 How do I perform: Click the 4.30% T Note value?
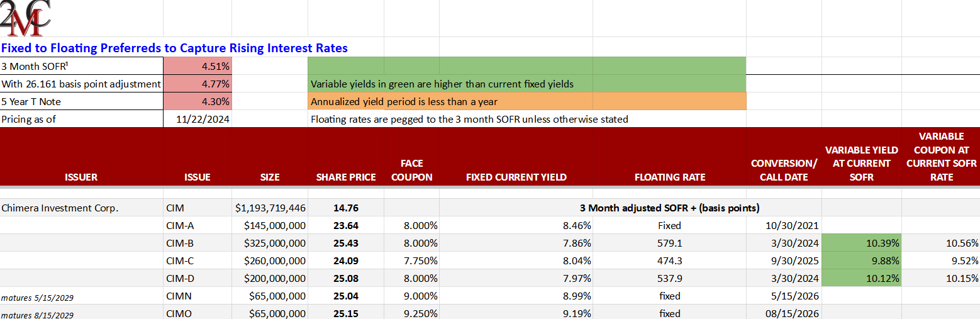click(198, 101)
